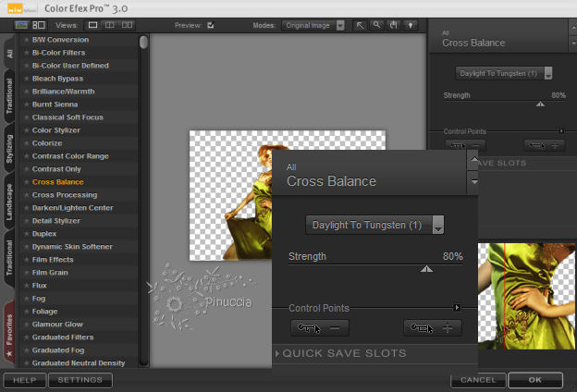This screenshot has width=577, height=392.
Task: Switch to the Landscape category tab
Action: click(9, 202)
